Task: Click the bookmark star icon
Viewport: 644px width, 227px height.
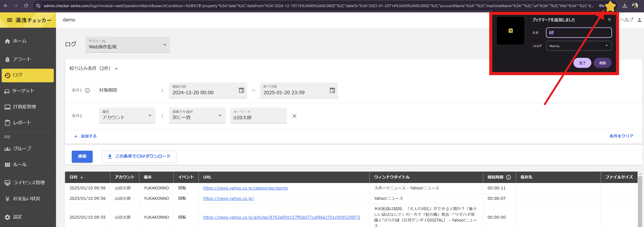Action: point(610,6)
